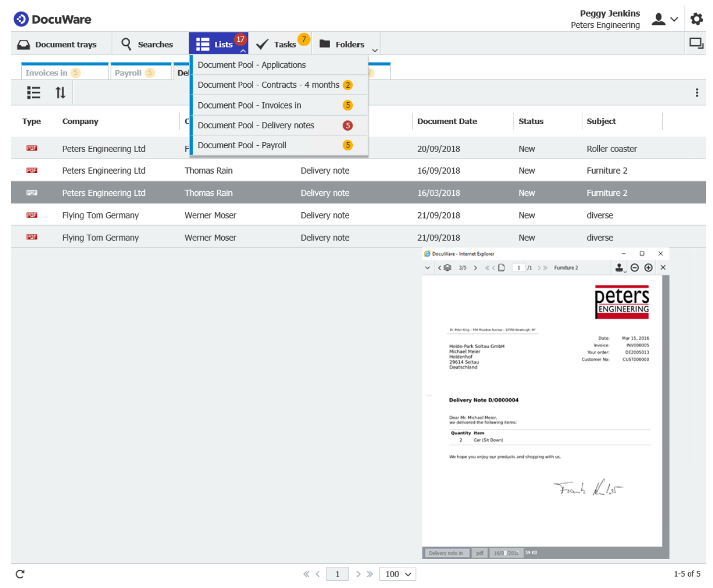The image size is (713, 588).
Task: Sort by the Company column header
Action: (80, 121)
